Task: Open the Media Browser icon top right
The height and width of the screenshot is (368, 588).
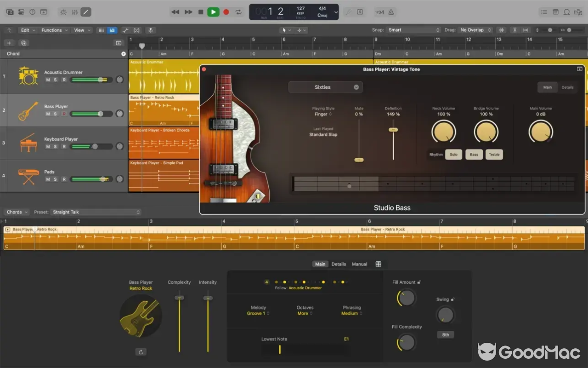Action: [x=578, y=12]
